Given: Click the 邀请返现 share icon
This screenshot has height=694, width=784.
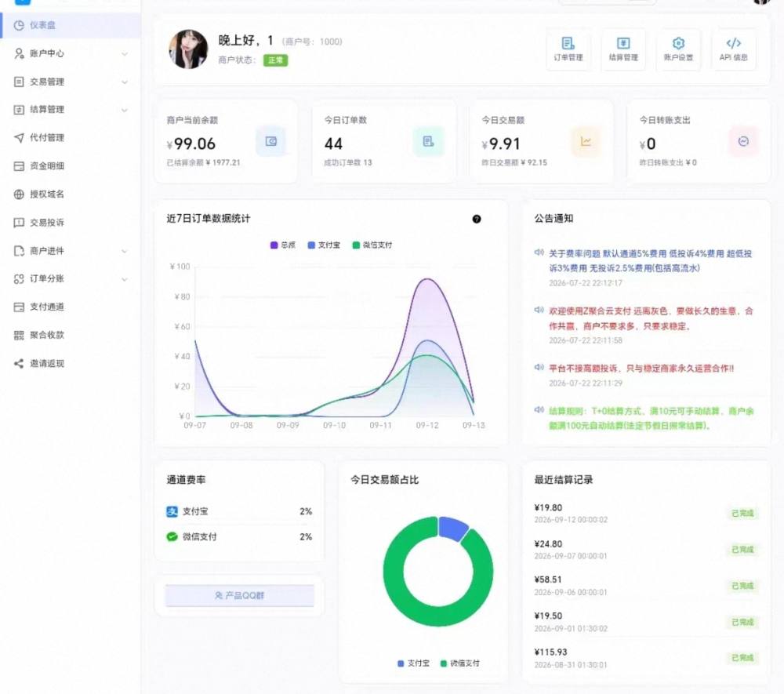Looking at the screenshot, I should click(x=19, y=364).
